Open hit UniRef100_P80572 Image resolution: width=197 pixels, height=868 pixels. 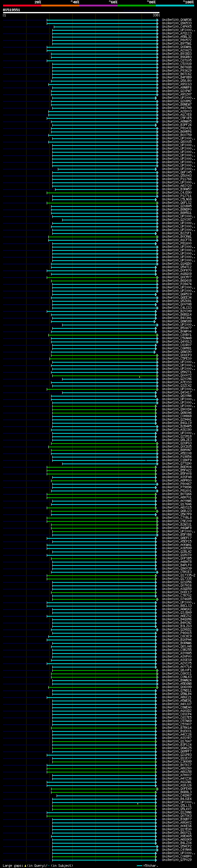click(x=176, y=40)
